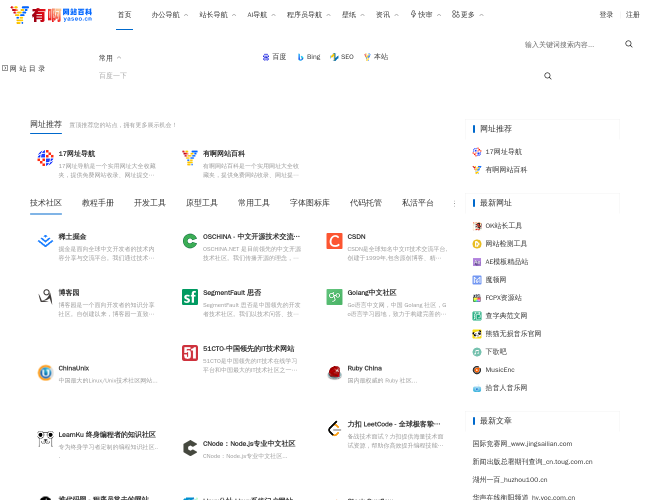Click 熊猫无损音乐官网 sidebar icon
The width and height of the screenshot is (650, 500).
[x=477, y=334]
